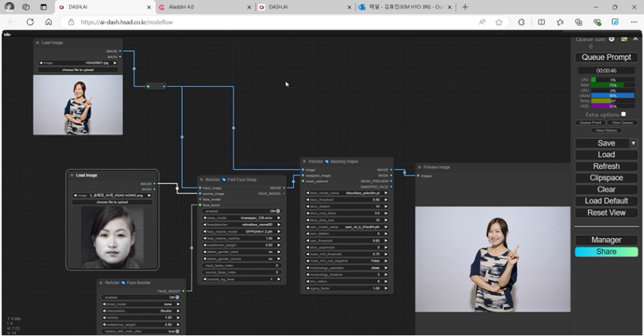Open browser extensions icon

click(x=521, y=22)
